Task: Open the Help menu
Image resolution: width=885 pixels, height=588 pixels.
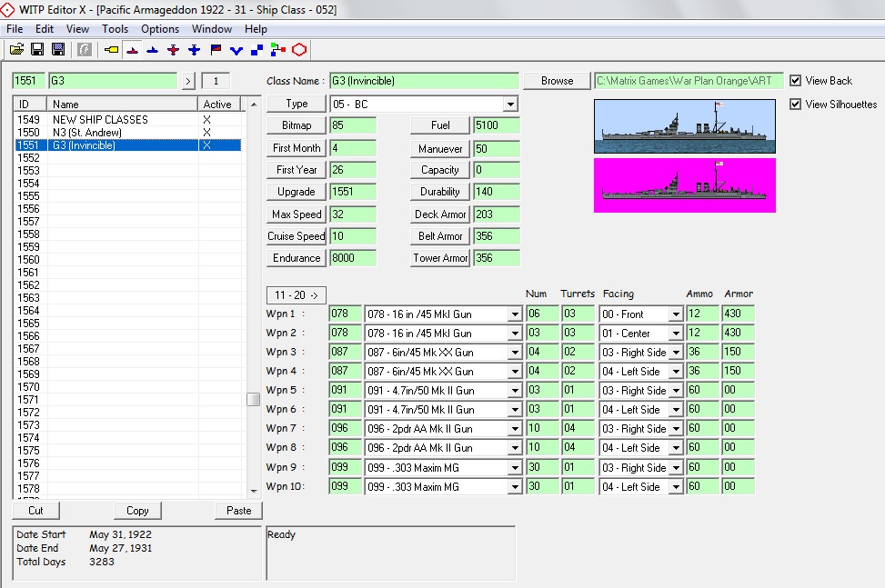Action: (x=256, y=29)
